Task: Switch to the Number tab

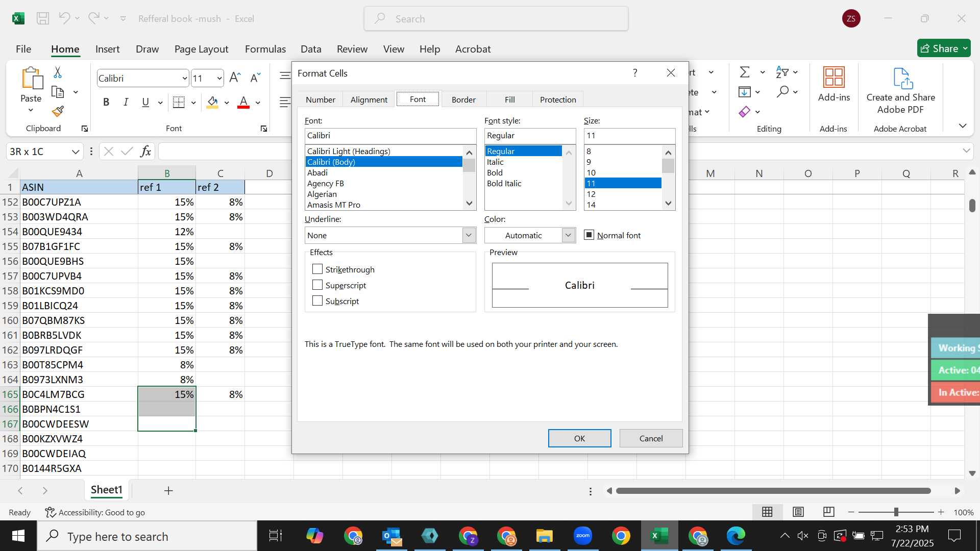Action: pyautogui.click(x=321, y=99)
